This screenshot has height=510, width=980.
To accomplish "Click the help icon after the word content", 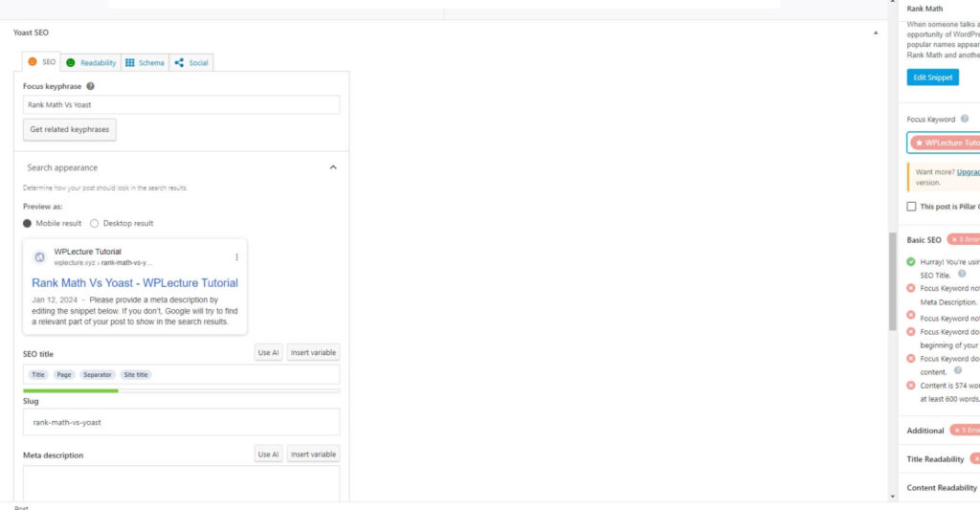I will click(x=957, y=370).
